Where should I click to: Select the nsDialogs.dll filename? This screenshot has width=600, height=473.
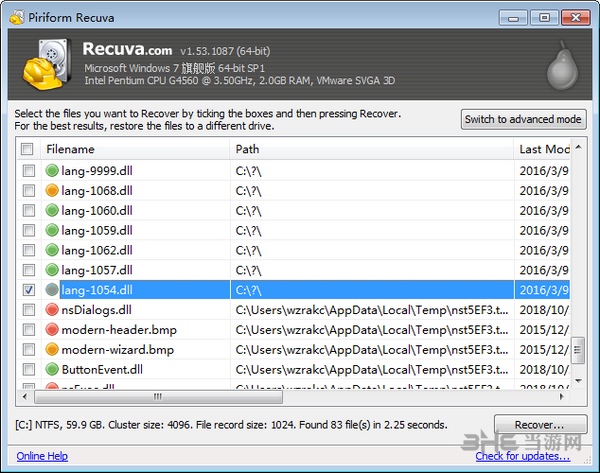pos(96,310)
